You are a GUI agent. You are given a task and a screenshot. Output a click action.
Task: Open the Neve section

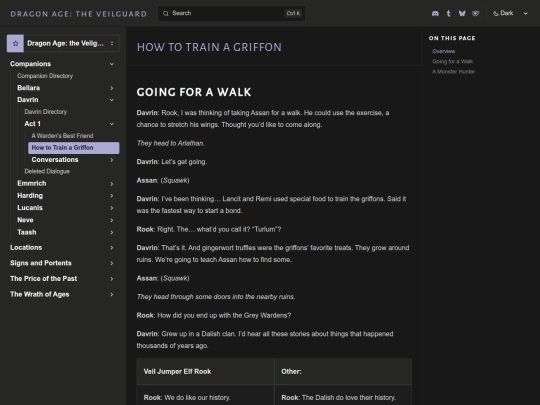click(25, 220)
